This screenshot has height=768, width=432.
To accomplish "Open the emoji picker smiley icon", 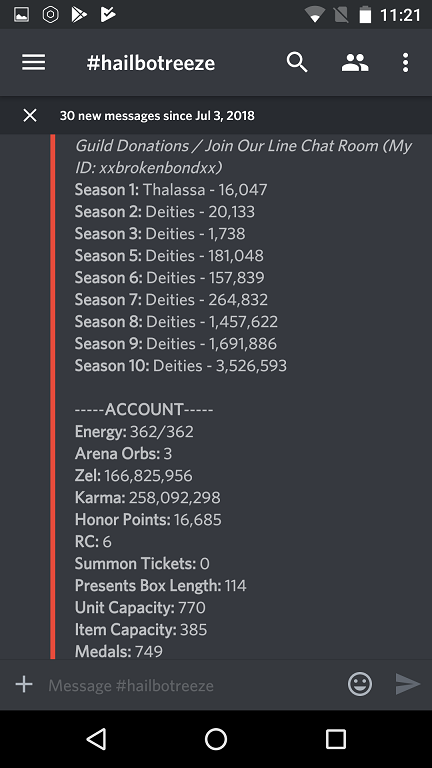I will click(x=360, y=684).
